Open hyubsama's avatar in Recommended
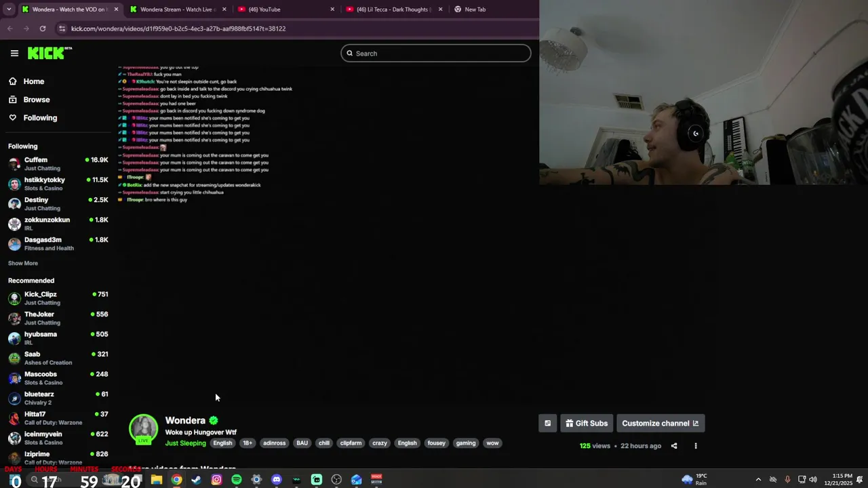The image size is (868, 488). pyautogui.click(x=14, y=338)
